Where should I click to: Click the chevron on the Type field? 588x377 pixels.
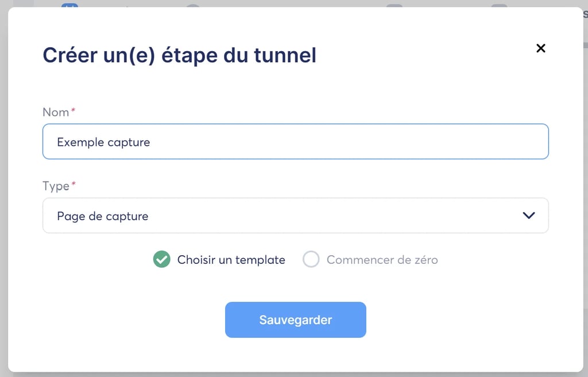(528, 216)
